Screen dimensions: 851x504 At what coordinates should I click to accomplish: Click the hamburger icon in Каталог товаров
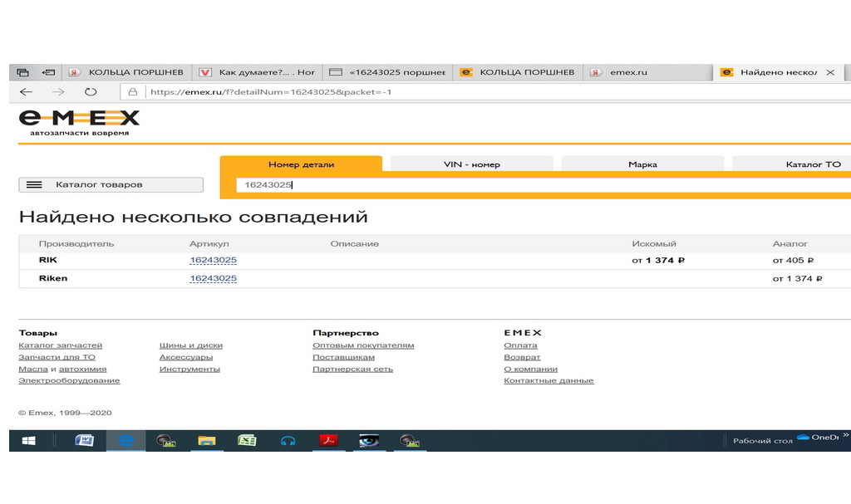coord(34,184)
